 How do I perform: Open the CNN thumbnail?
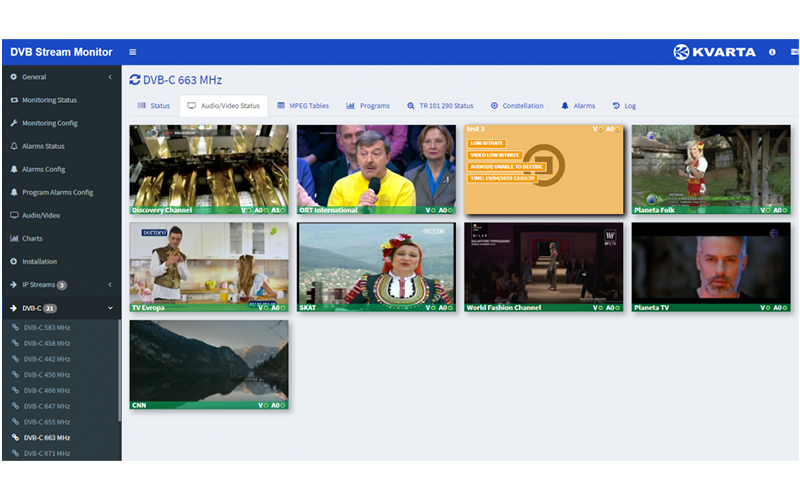(x=209, y=365)
